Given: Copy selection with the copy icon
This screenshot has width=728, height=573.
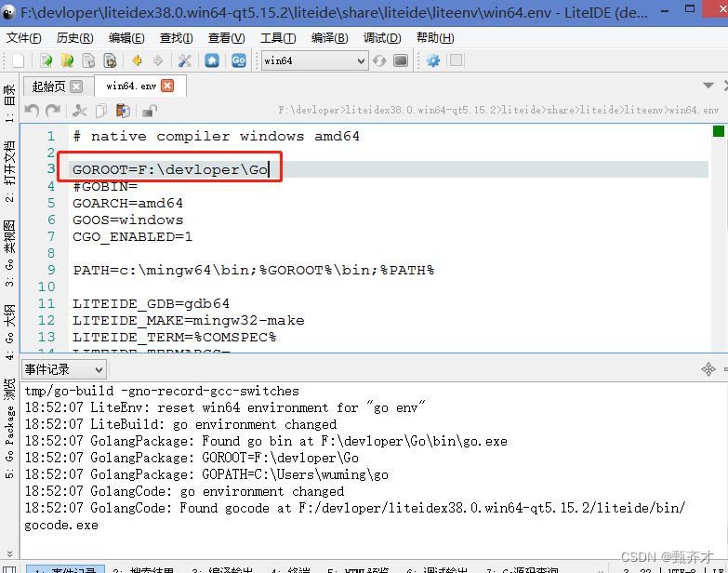Looking at the screenshot, I should (x=100, y=111).
